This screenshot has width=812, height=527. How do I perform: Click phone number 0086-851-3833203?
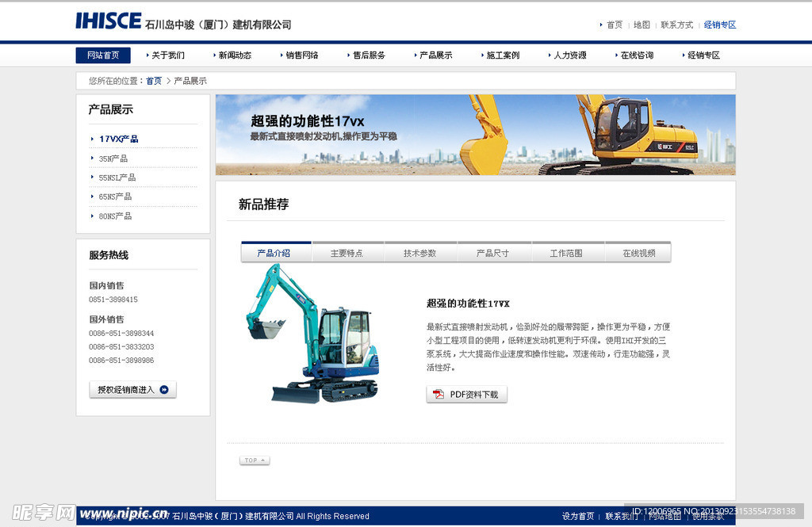(x=121, y=347)
